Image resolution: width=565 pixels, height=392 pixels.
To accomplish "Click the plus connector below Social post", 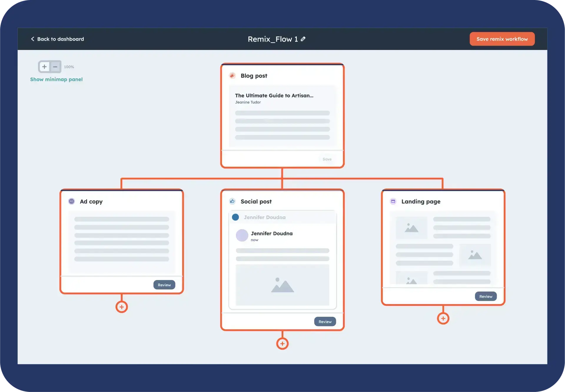I will (x=282, y=343).
